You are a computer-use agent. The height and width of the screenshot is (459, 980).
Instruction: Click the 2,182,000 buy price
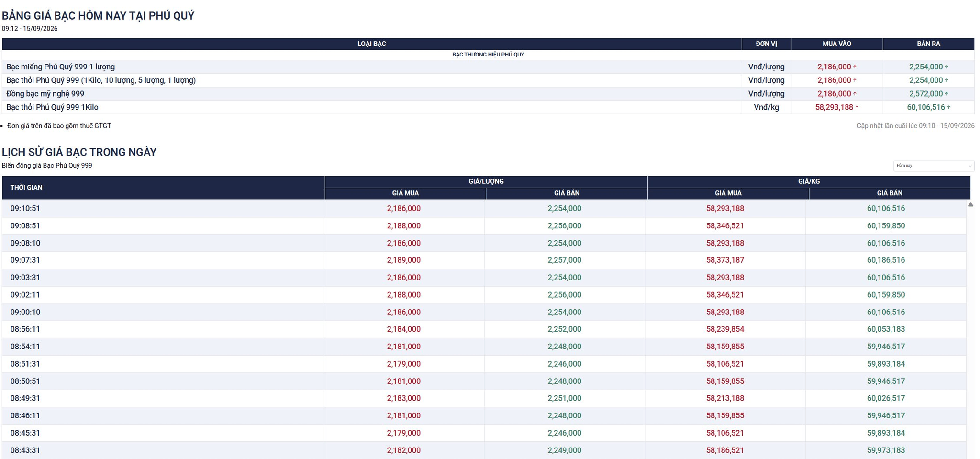[404, 450]
